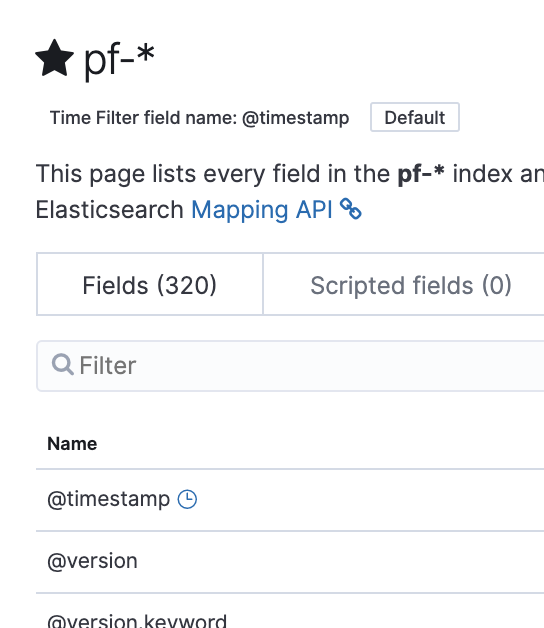The height and width of the screenshot is (628, 544).
Task: Sort by the Name column header
Action: 72,444
